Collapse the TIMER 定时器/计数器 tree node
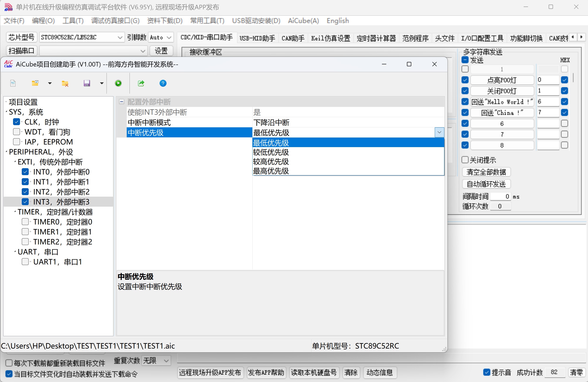 pyautogui.click(x=15, y=212)
